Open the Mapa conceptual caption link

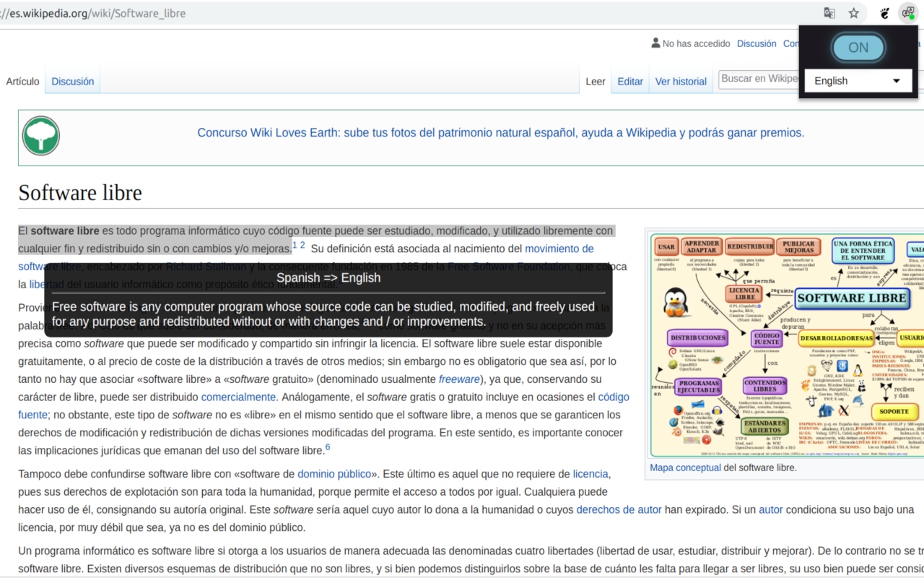pos(685,467)
